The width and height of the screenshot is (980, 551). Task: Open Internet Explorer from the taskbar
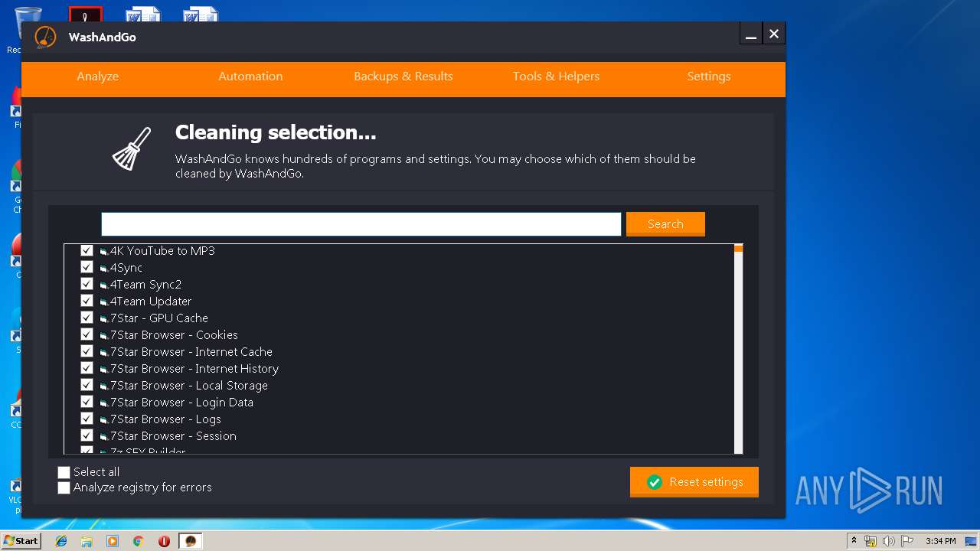click(61, 541)
